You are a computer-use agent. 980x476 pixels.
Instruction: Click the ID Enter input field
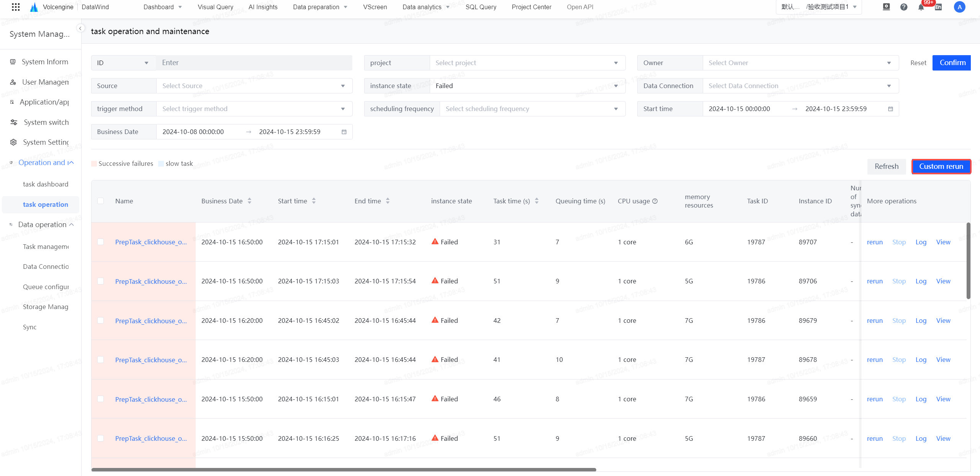point(254,63)
